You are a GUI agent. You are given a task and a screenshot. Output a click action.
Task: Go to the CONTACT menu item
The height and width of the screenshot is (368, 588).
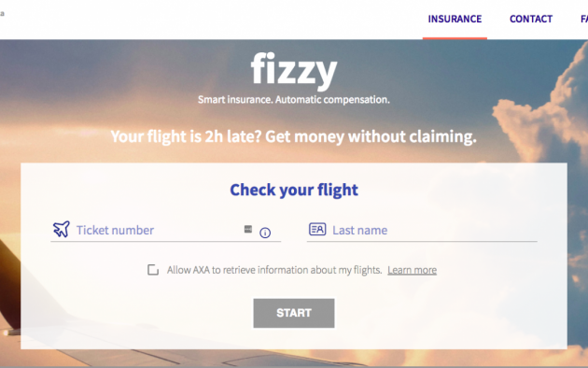click(x=531, y=19)
